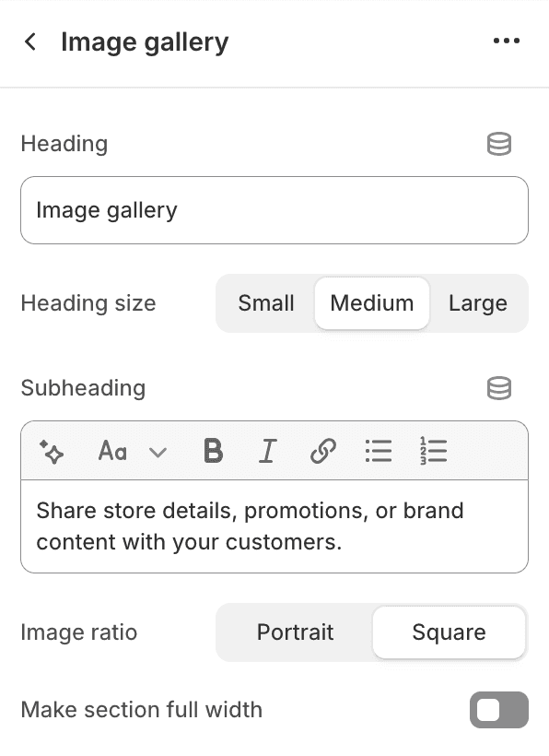Click the Image ratio label
This screenshot has height=756, width=549.
79,632
